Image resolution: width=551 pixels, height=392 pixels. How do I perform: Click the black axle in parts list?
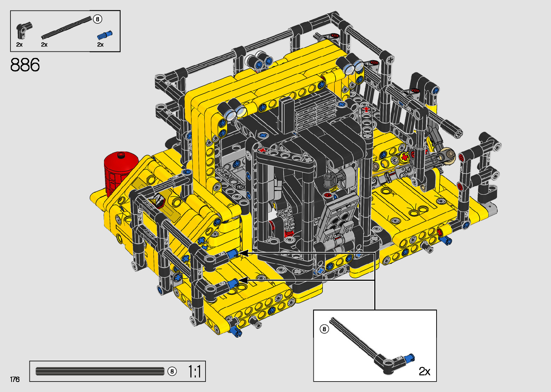[66, 27]
